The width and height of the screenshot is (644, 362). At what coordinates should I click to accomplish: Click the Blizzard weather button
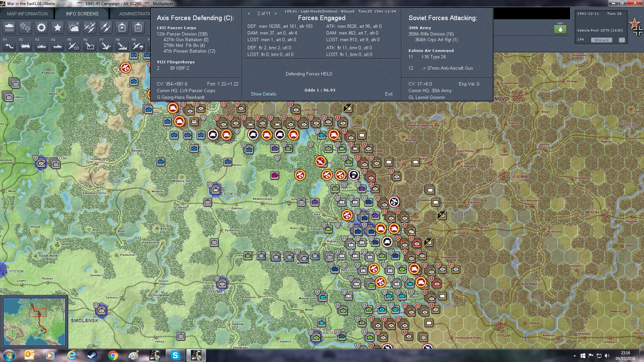[x=602, y=40]
